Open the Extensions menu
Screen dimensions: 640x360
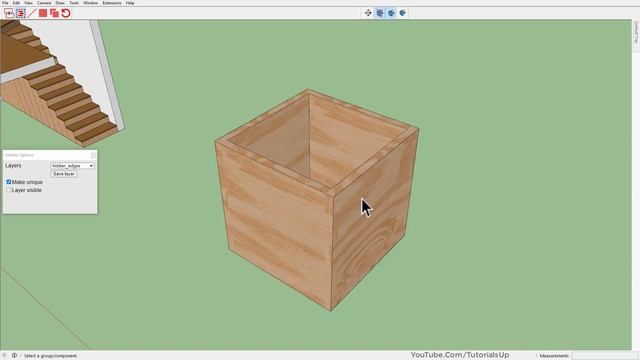point(112,3)
